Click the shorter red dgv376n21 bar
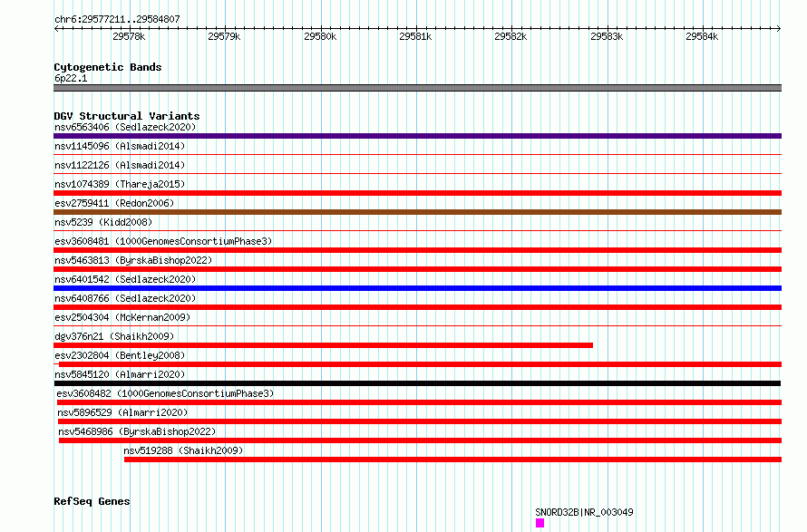 (x=323, y=345)
